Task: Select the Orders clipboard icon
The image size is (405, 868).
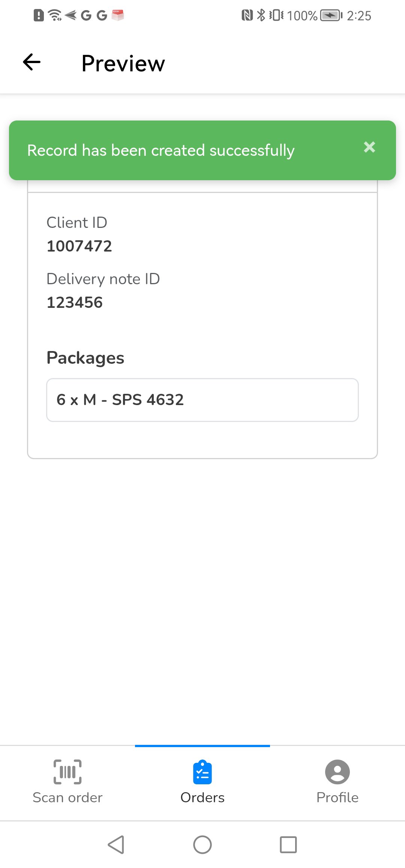Action: (x=202, y=772)
